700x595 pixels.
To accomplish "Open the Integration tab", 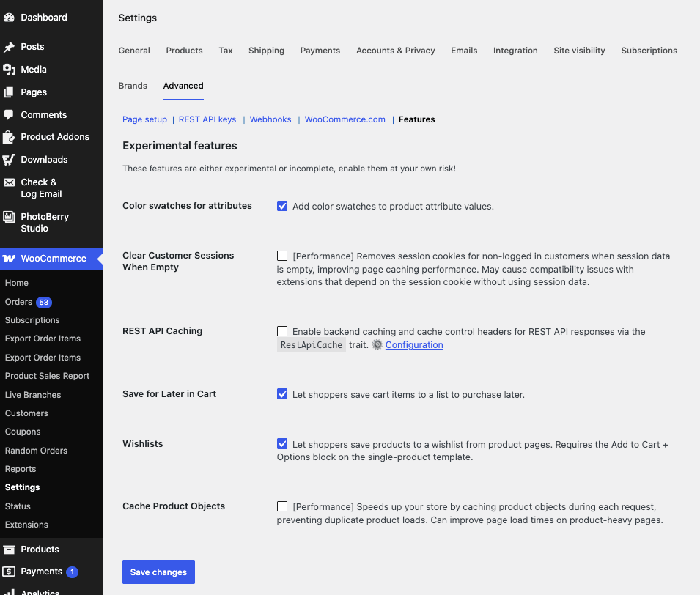I will (515, 51).
